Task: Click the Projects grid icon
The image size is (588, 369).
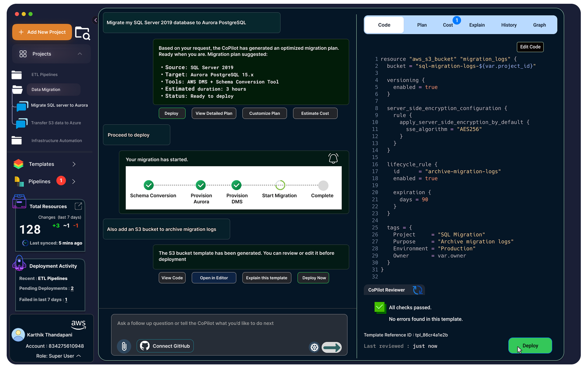Action: coord(23,54)
